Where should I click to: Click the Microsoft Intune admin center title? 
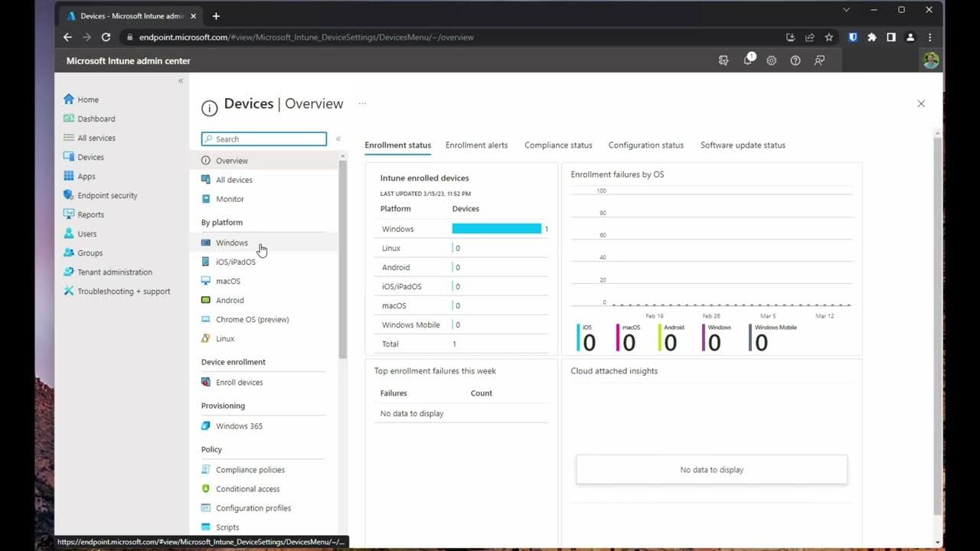[x=129, y=60]
